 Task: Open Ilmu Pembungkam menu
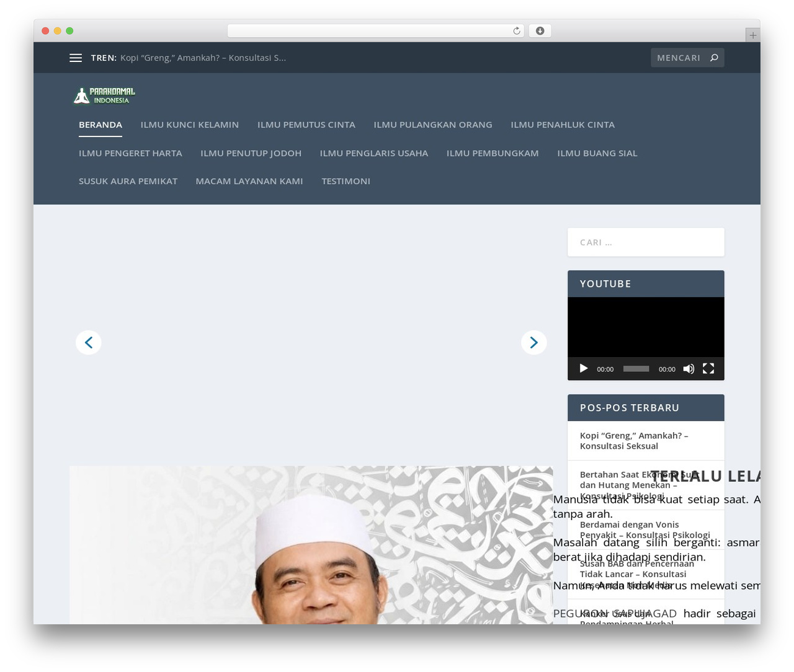click(493, 153)
